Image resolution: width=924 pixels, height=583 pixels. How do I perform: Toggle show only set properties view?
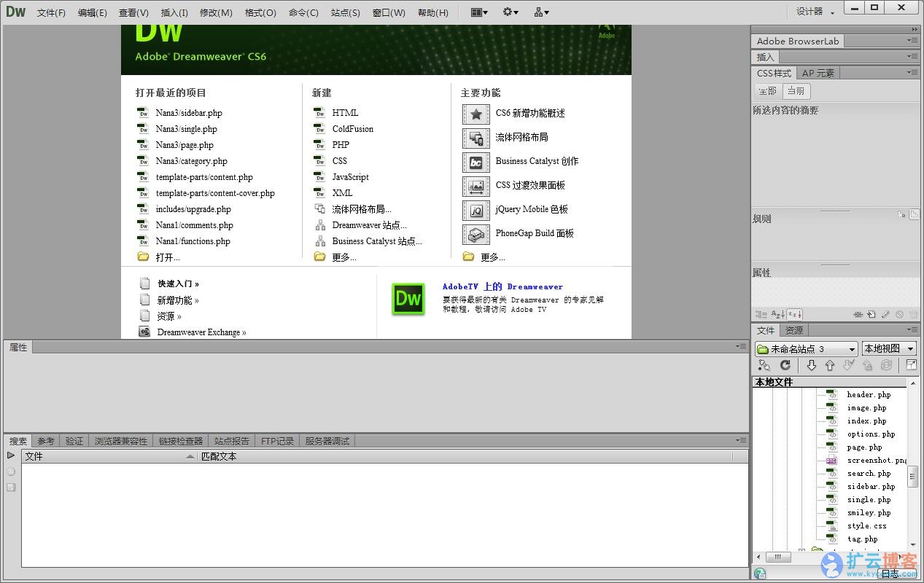tap(794, 315)
